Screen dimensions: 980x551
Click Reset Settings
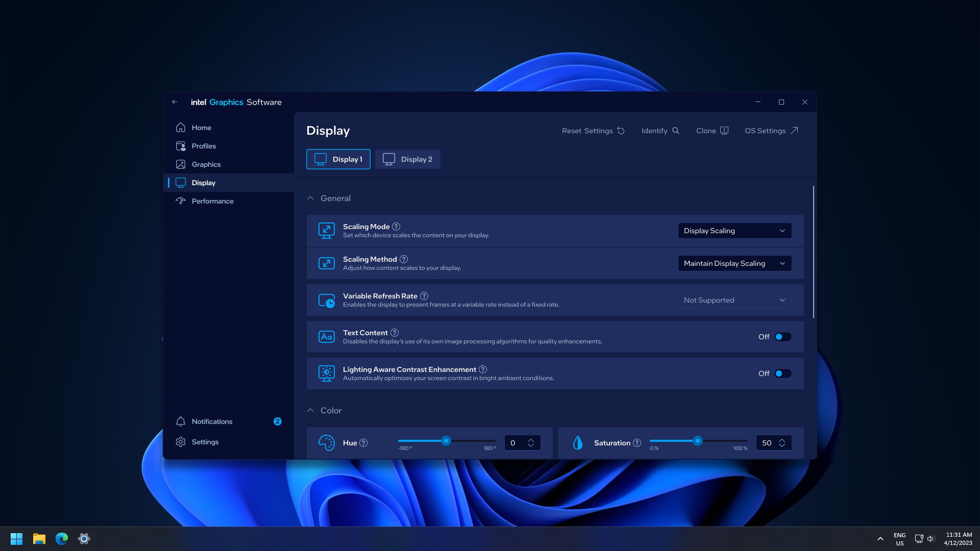592,131
